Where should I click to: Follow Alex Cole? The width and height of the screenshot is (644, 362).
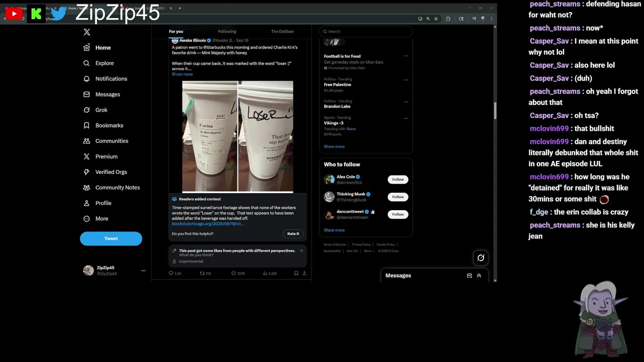point(398,179)
